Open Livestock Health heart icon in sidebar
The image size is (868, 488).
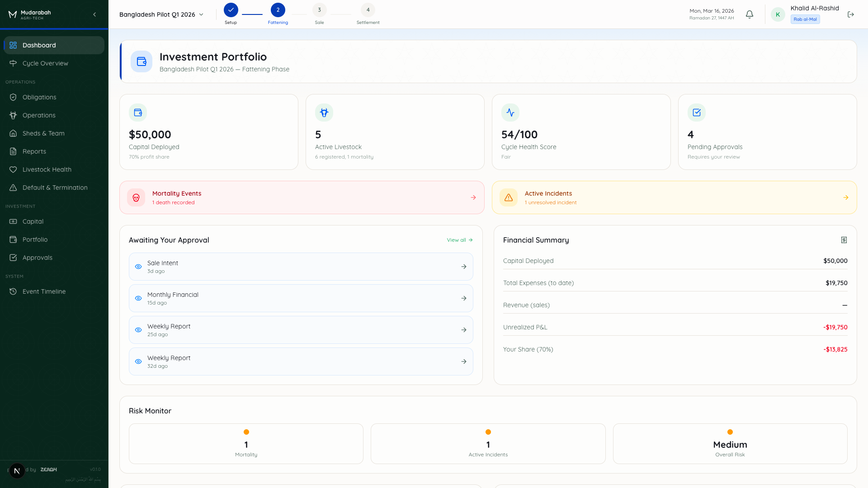(x=13, y=169)
